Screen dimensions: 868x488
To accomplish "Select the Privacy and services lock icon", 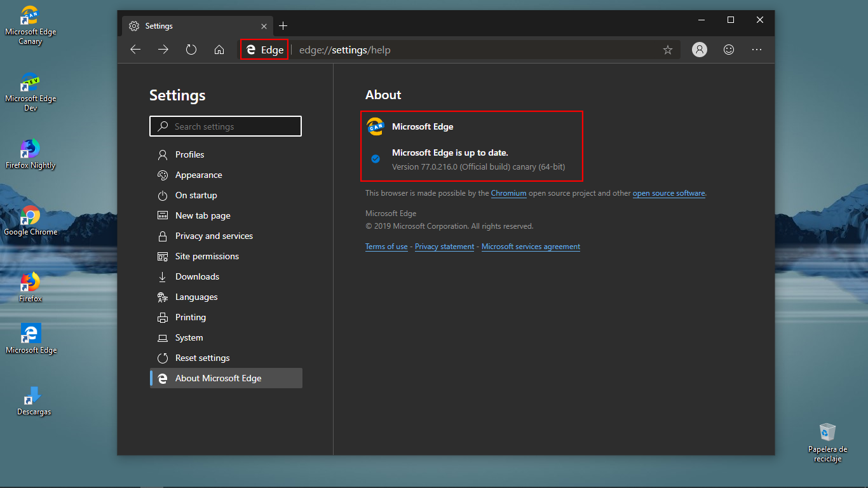I will point(162,236).
